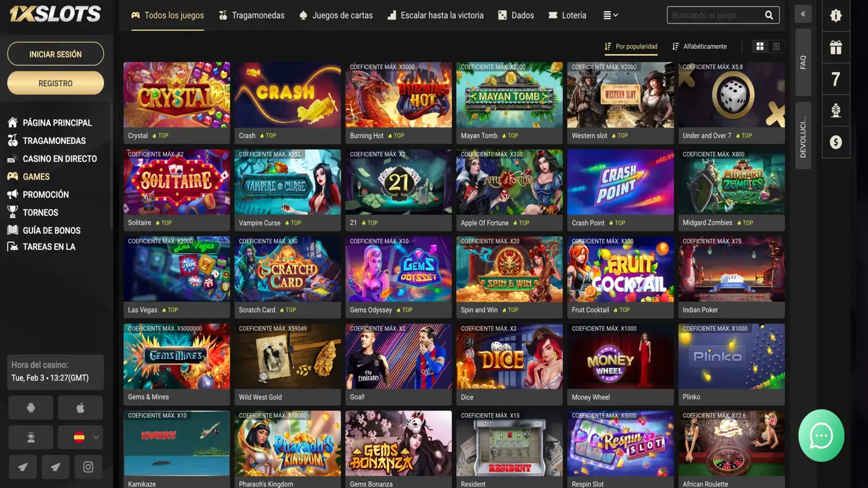Open the Crash game thumbnail
The width and height of the screenshot is (868, 488).
click(288, 95)
